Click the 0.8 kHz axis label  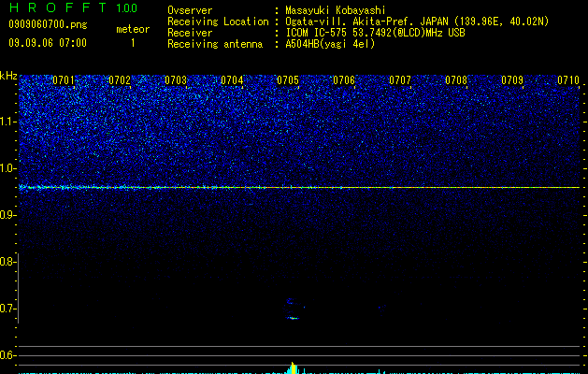7,262
